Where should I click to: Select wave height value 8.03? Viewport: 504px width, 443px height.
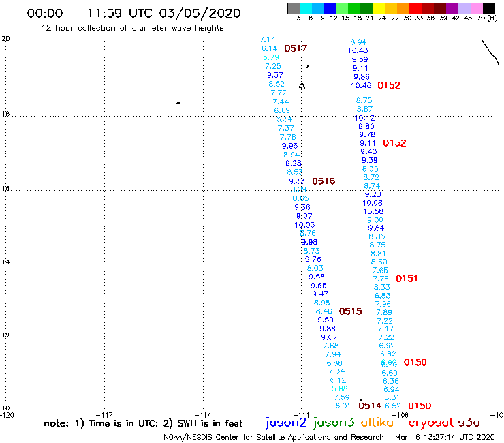tap(315, 268)
